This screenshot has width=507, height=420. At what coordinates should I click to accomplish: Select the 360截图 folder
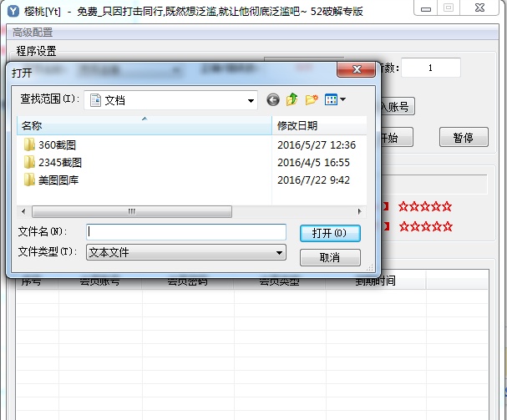pos(58,144)
